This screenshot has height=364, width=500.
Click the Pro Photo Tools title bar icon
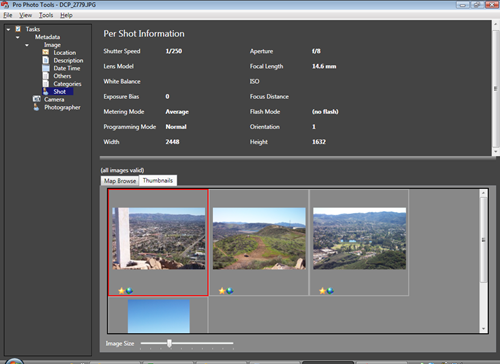(x=5, y=5)
